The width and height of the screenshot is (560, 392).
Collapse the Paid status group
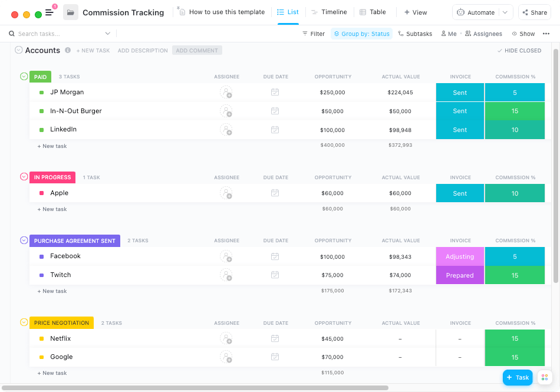pos(24,77)
